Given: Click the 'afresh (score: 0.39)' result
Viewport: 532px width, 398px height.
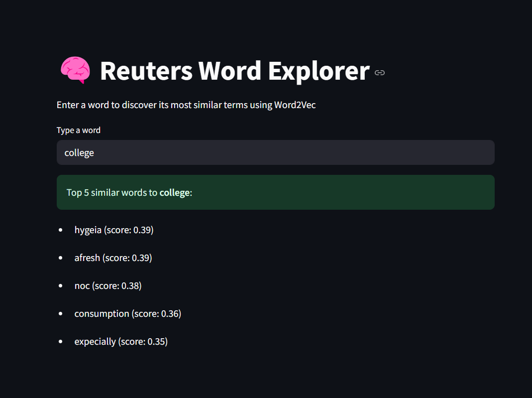Looking at the screenshot, I should point(113,258).
